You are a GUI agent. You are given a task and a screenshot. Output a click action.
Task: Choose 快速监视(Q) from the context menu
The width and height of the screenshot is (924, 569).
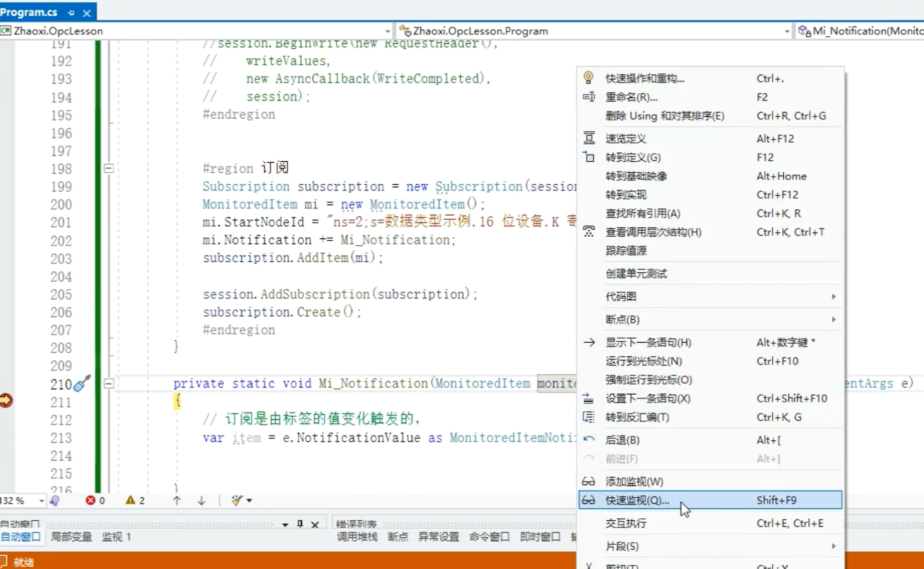[637, 500]
